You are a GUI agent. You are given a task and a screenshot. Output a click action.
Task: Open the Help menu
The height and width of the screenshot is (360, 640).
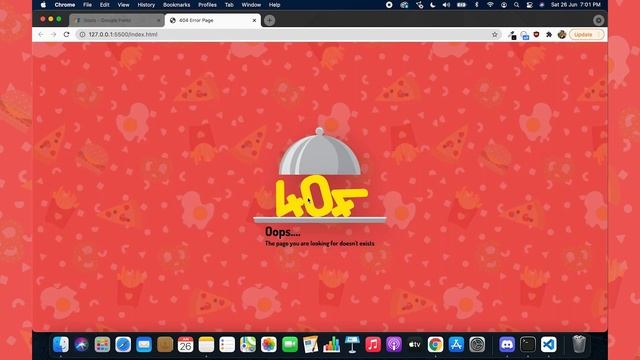[x=274, y=5]
